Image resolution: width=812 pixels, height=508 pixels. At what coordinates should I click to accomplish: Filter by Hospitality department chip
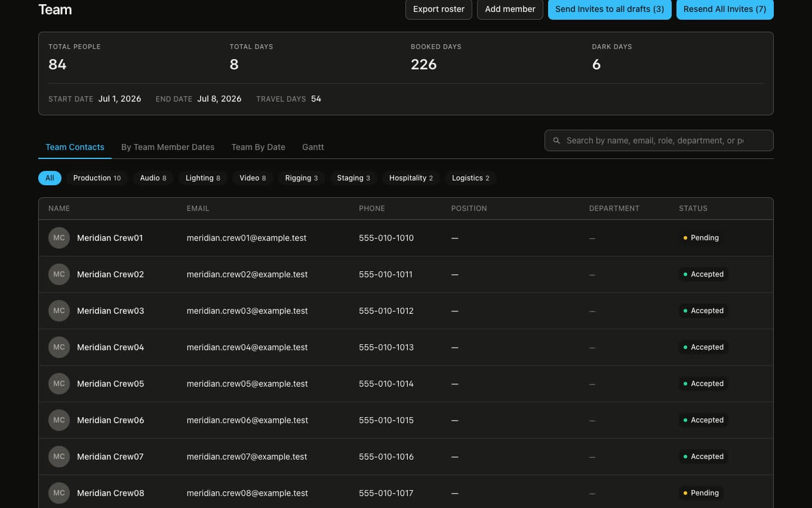pyautogui.click(x=411, y=178)
